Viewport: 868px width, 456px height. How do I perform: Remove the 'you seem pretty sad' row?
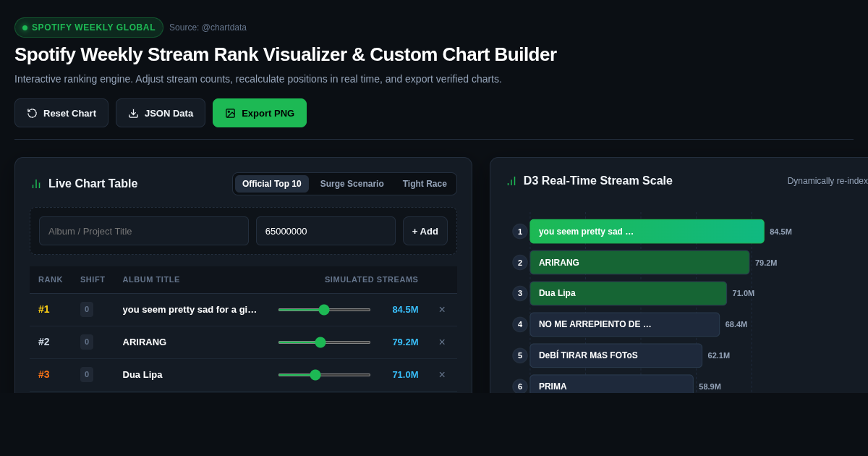coord(442,310)
